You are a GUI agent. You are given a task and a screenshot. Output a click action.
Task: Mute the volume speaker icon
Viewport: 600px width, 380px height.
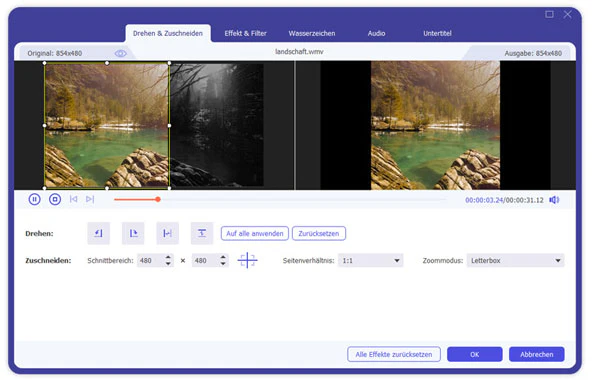point(554,200)
